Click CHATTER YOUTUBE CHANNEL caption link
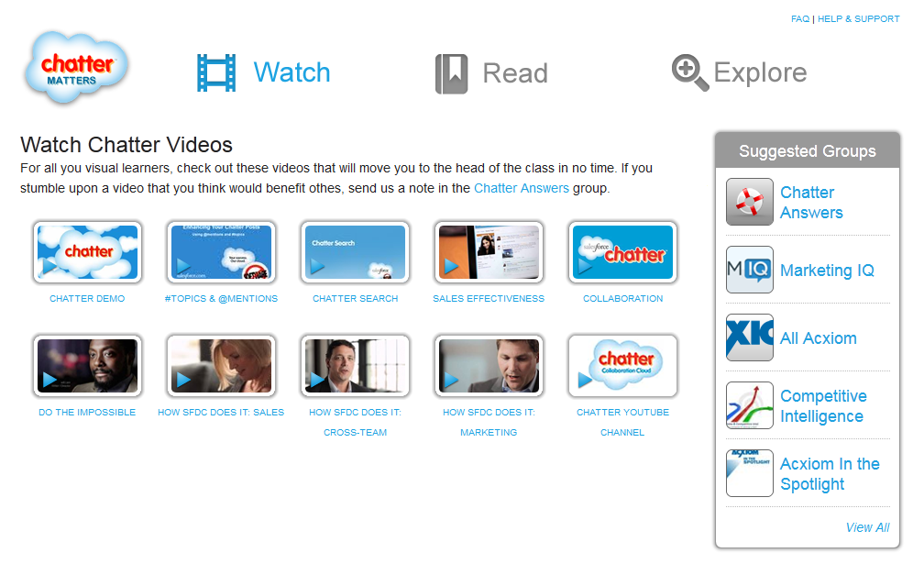The image size is (924, 575). click(x=622, y=422)
